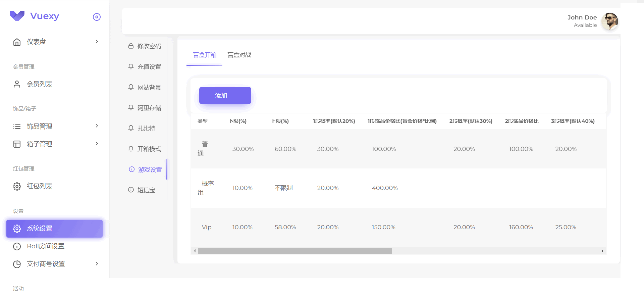Click the Vuexy logo icon
The image size is (644, 297).
pos(17,16)
